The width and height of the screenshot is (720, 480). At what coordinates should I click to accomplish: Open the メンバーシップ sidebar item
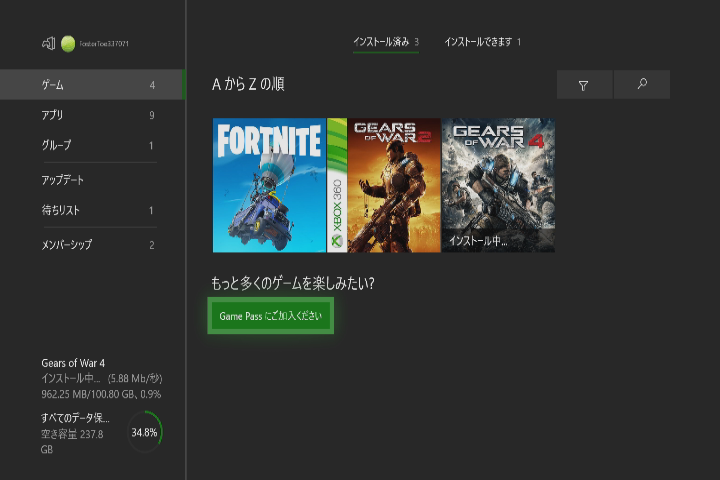92,245
